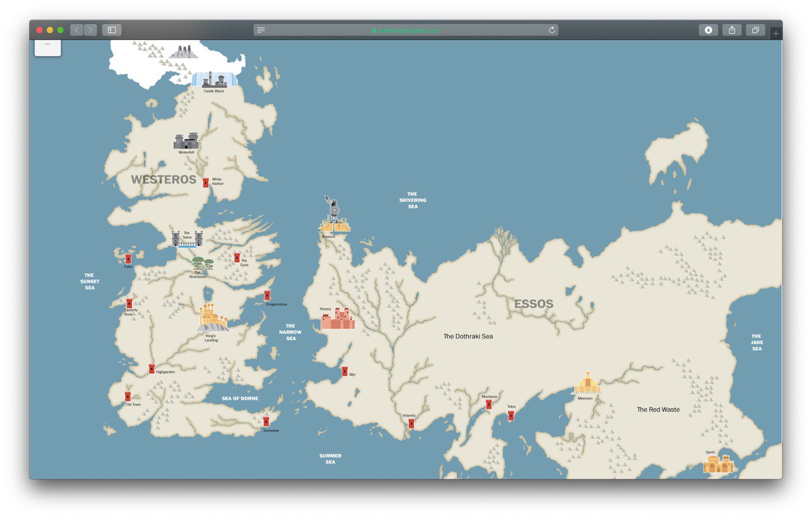Screen dimensions: 812x518
Task: Click the ESSOS continent label
Action: click(534, 304)
